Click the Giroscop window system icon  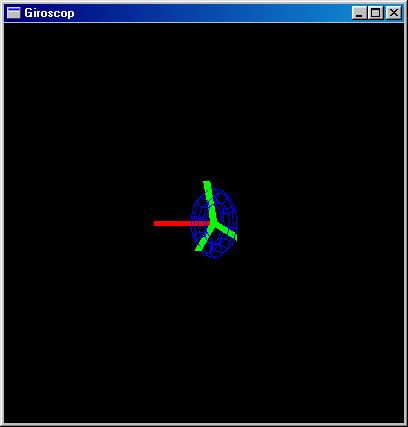(x=13, y=13)
